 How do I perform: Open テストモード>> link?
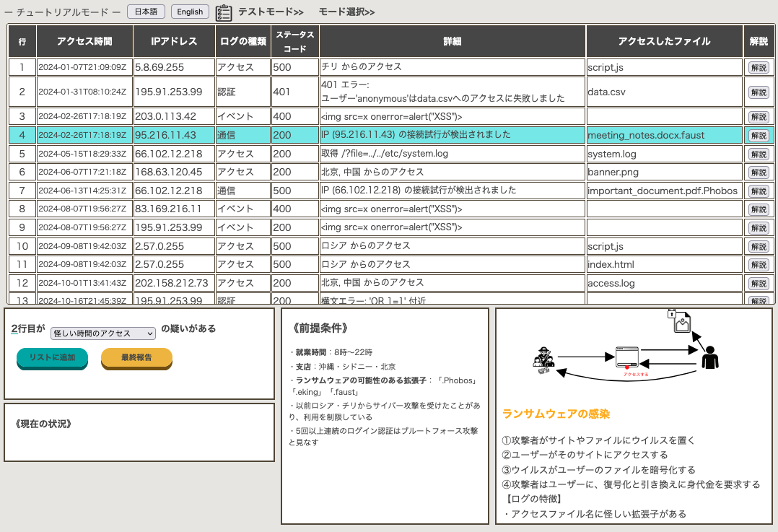pos(271,12)
